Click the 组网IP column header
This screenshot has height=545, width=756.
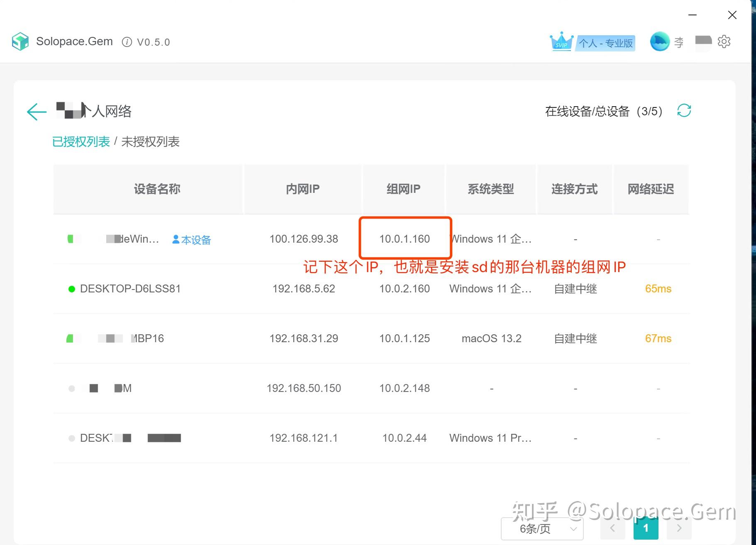click(404, 189)
